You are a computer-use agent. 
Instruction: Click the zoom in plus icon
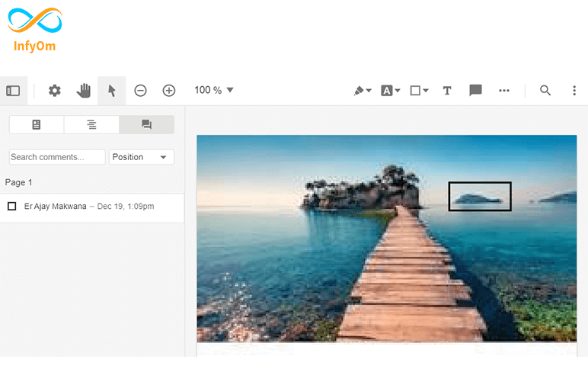(169, 91)
